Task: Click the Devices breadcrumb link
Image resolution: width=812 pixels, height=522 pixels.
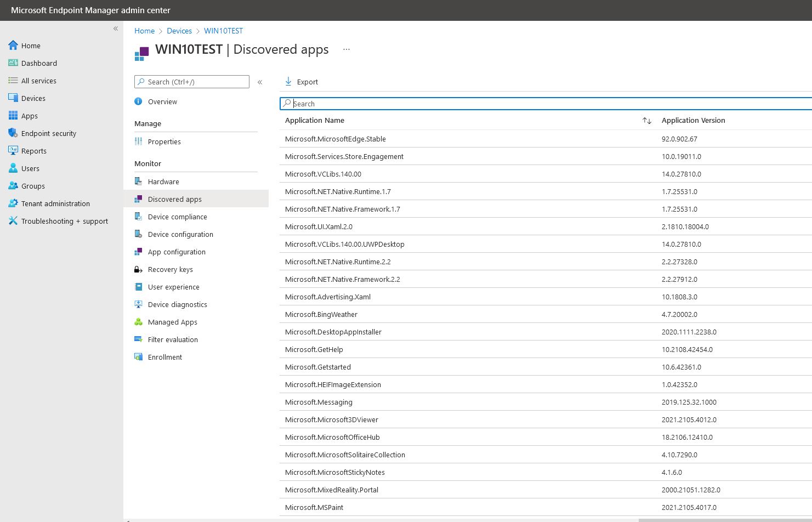Action: coord(179,31)
